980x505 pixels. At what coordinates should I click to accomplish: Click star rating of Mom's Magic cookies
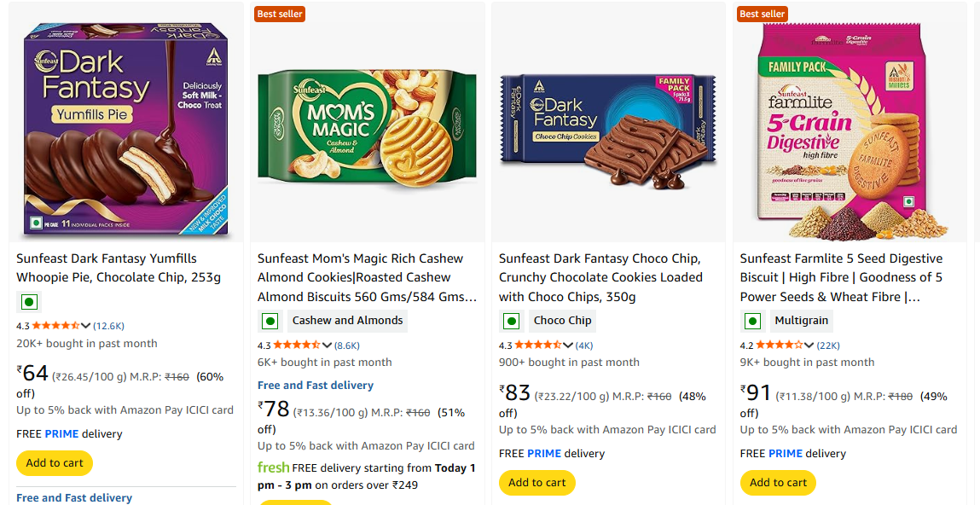coord(298,345)
